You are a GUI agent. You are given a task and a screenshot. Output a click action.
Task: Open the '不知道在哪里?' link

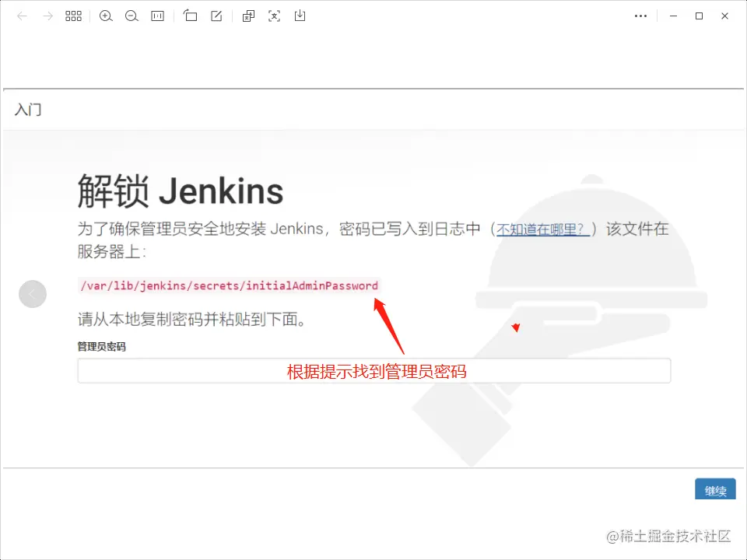[x=542, y=229]
